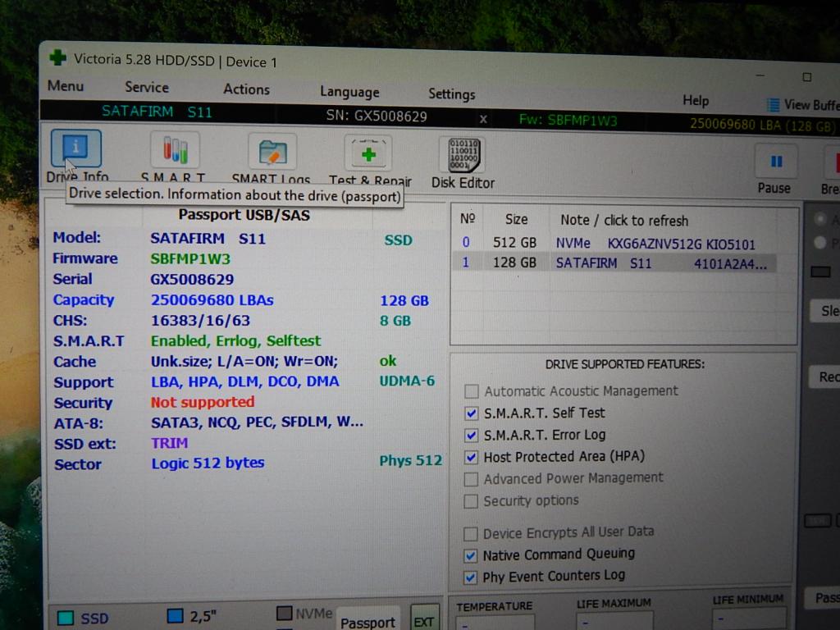This screenshot has width=840, height=630.
Task: Click the TEMPERATURE value field
Action: click(x=494, y=623)
